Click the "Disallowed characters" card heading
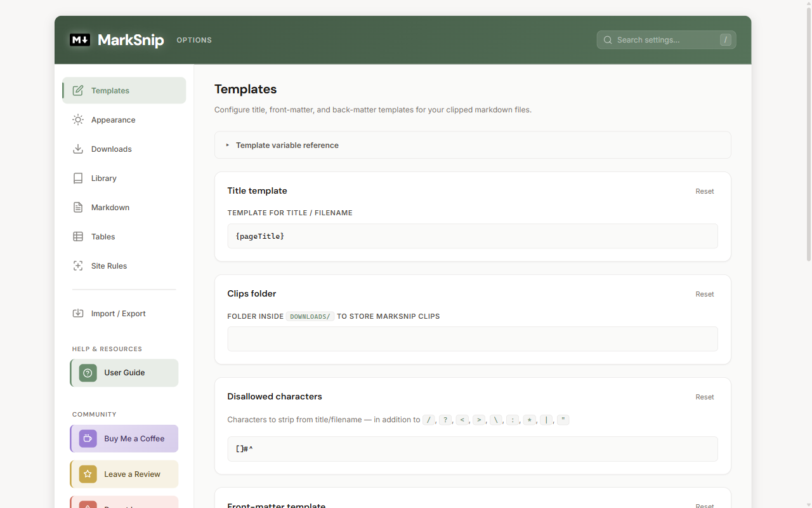 coord(275,396)
